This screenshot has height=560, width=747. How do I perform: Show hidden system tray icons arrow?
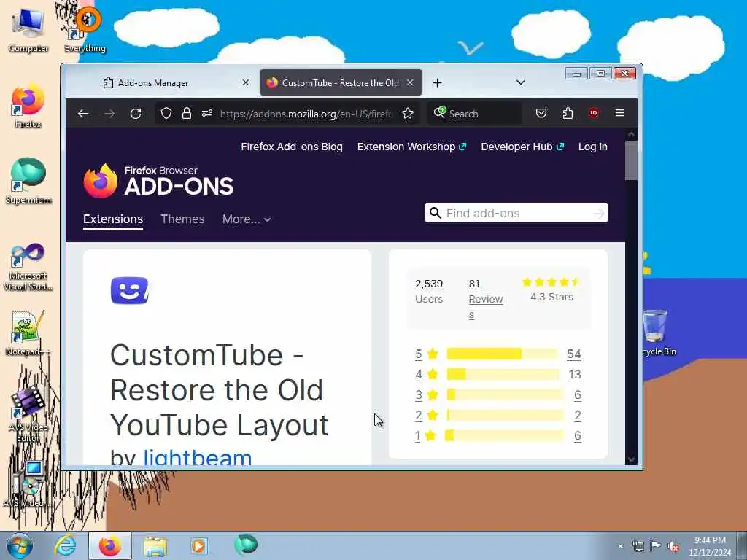[620, 547]
